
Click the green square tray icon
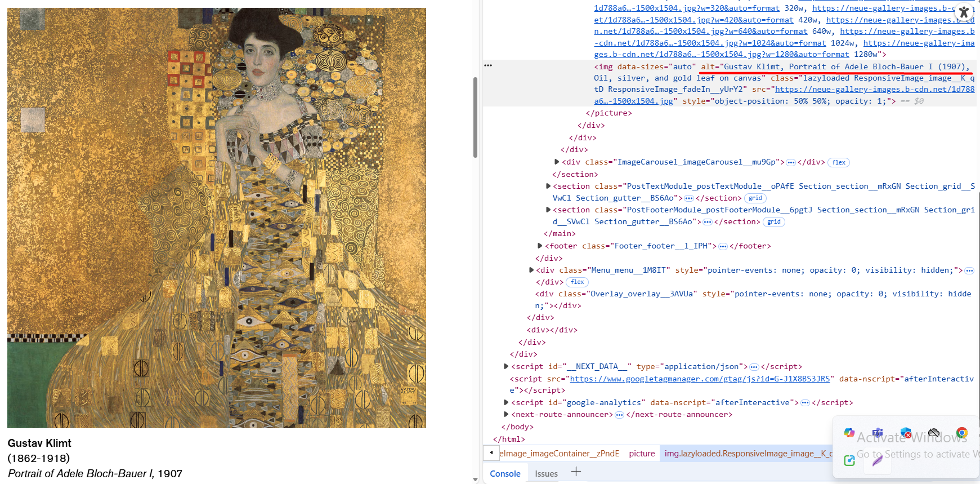point(849,461)
